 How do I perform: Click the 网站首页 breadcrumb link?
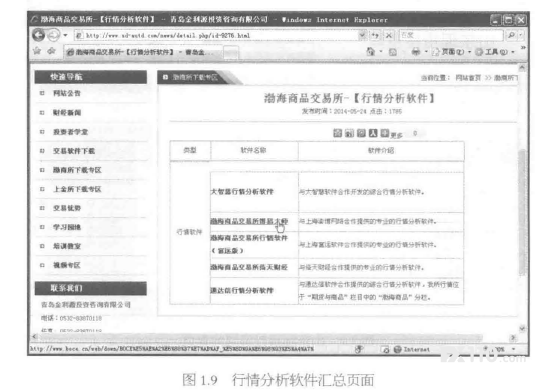(x=468, y=77)
